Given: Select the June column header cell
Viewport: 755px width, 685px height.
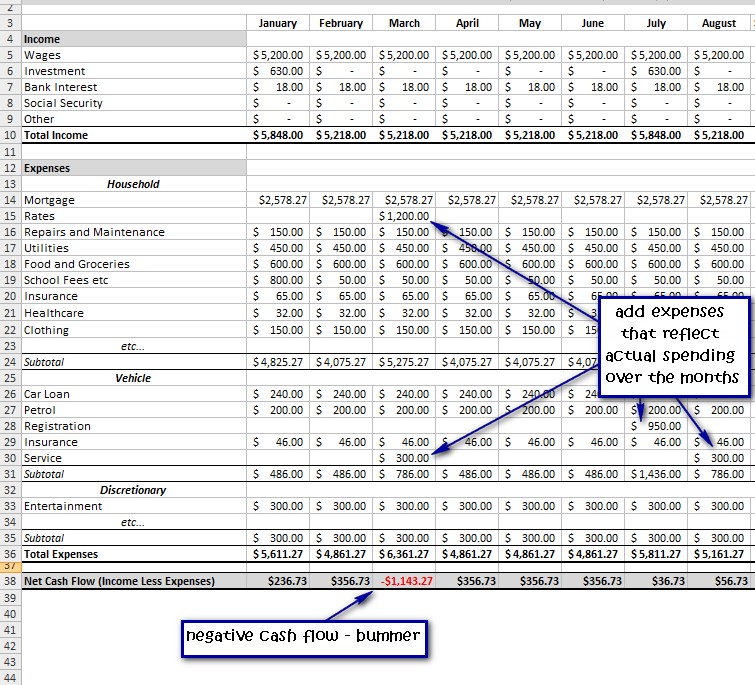Looking at the screenshot, I should pyautogui.click(x=593, y=23).
